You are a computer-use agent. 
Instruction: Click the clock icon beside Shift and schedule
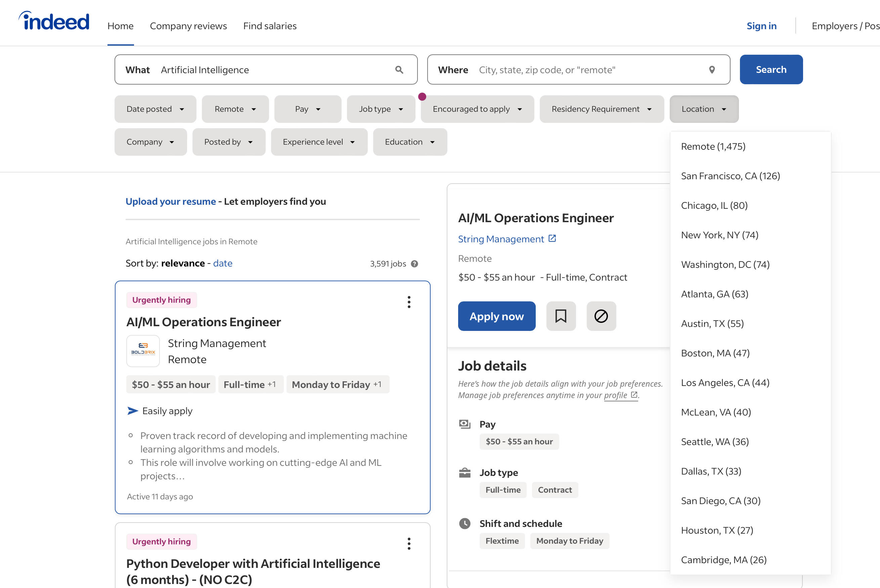pyautogui.click(x=465, y=524)
